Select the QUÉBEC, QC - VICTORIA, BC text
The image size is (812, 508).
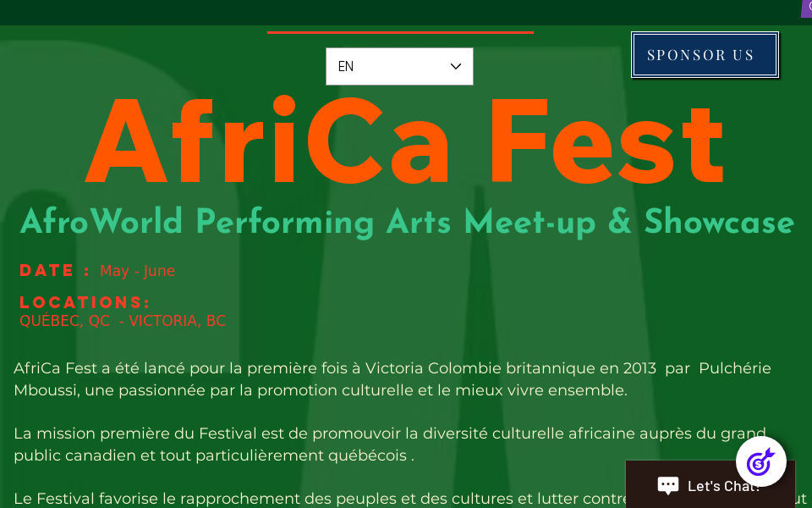point(123,321)
